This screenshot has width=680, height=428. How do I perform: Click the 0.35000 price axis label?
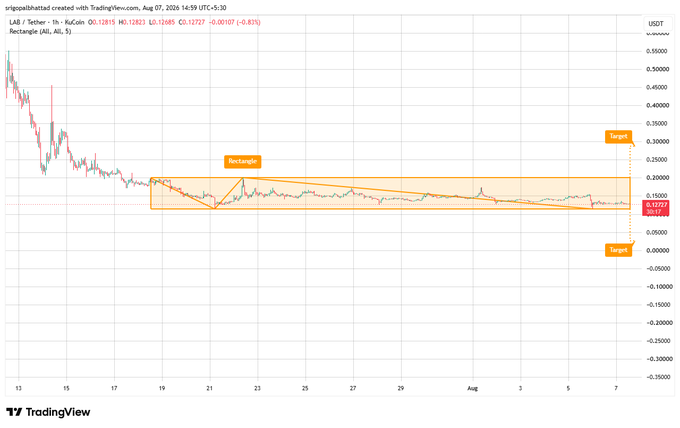657,124
